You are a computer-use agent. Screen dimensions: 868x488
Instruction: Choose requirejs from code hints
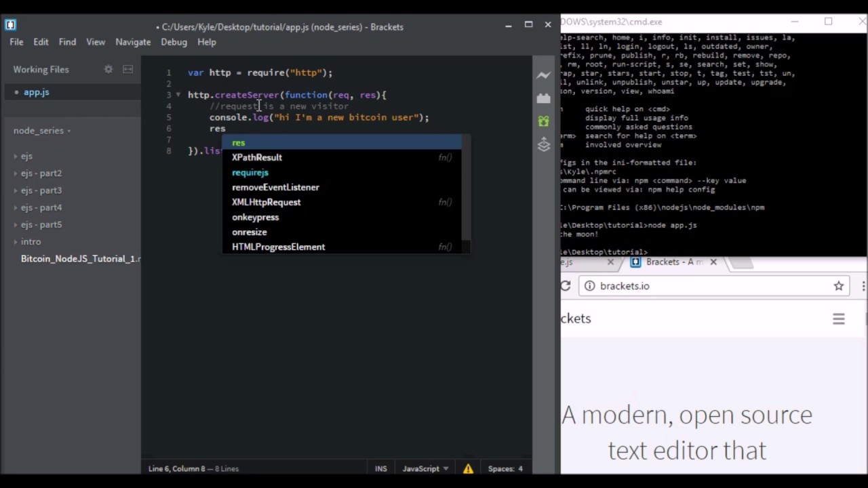pyautogui.click(x=342, y=172)
